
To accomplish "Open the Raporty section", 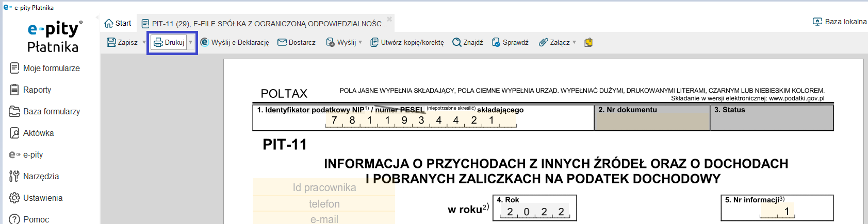I will pos(30,90).
